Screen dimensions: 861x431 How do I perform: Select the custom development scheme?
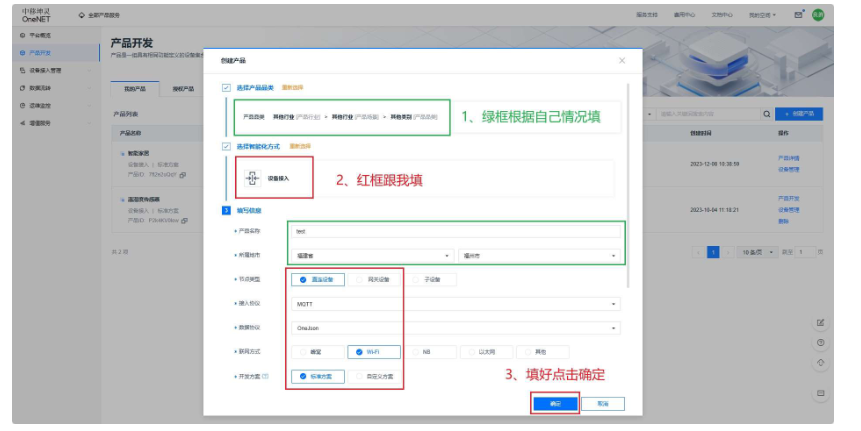[x=374, y=377]
